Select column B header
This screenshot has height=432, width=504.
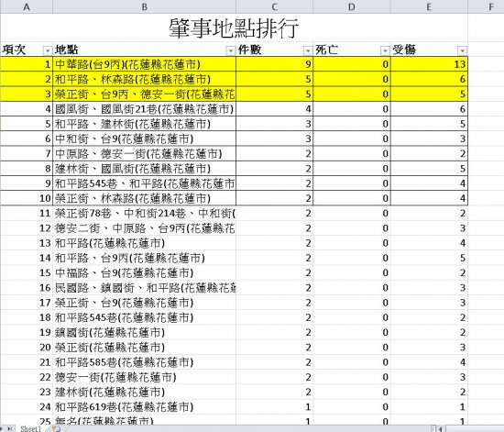[x=144, y=6]
